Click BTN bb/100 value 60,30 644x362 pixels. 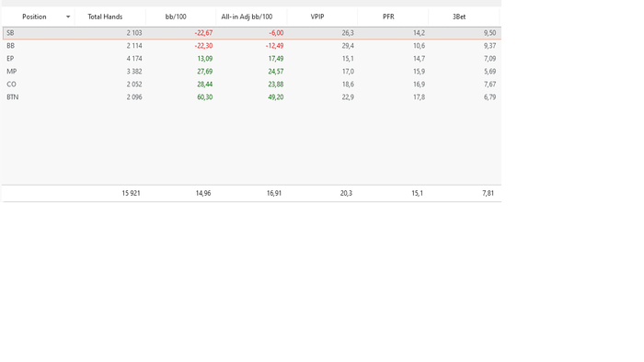(205, 97)
